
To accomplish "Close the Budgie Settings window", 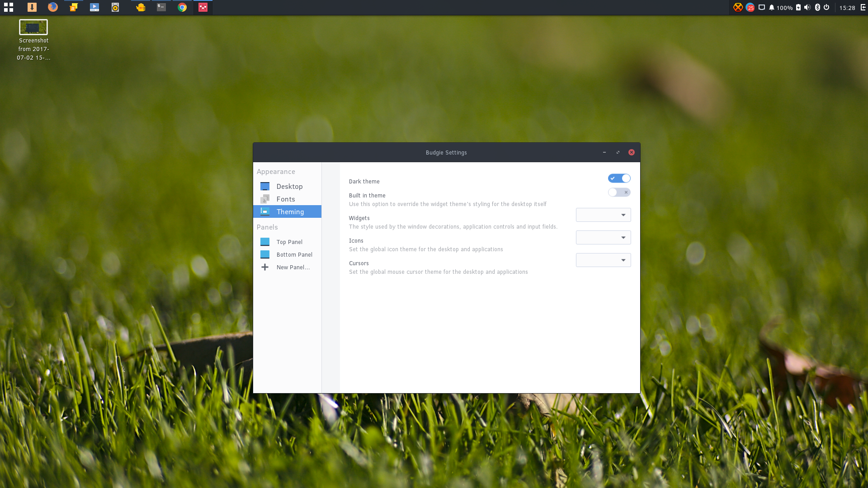I will pyautogui.click(x=632, y=152).
